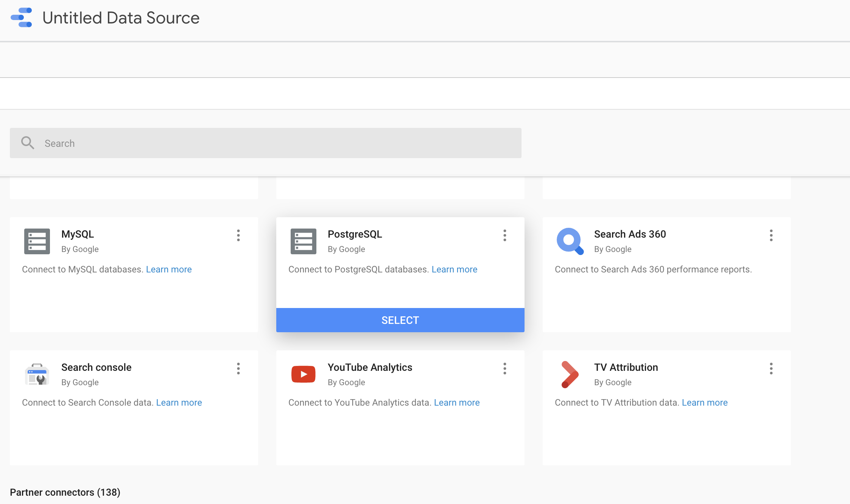Open MySQL card three-dot menu
Viewport: 850px width, 504px height.
click(238, 235)
